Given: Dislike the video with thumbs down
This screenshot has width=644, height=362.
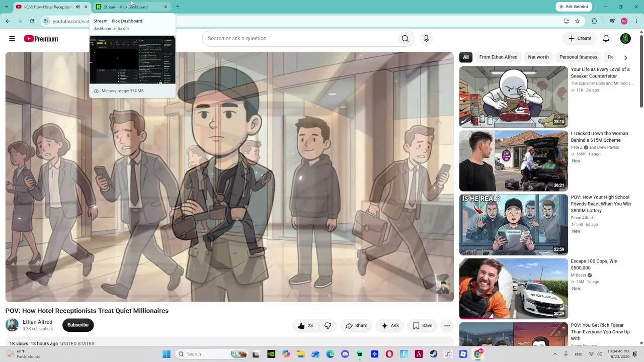Looking at the screenshot, I should click(x=328, y=326).
